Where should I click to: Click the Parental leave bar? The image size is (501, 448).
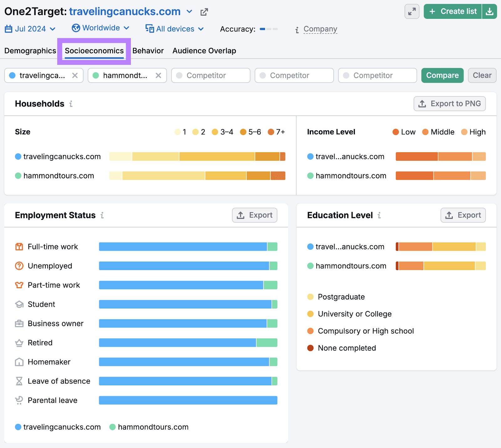[188, 400]
